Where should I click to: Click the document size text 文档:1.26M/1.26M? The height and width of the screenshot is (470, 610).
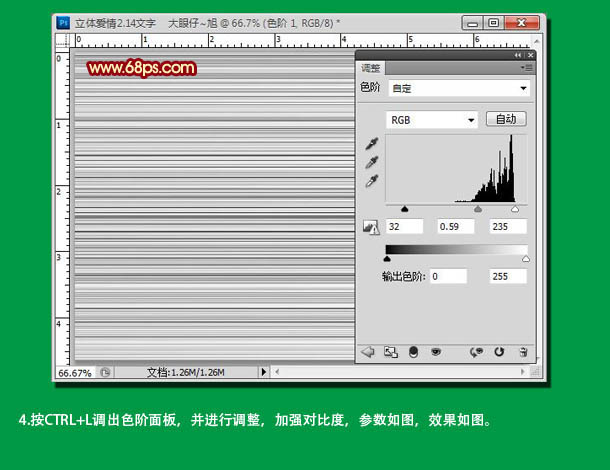pos(186,372)
